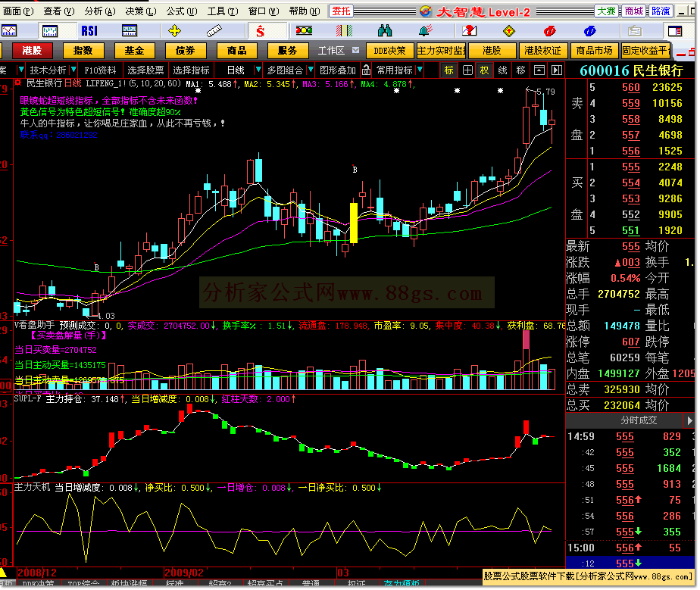Viewport: 700px width, 590px height.
Task: Open the RSI indicator tool
Action: (x=89, y=31)
